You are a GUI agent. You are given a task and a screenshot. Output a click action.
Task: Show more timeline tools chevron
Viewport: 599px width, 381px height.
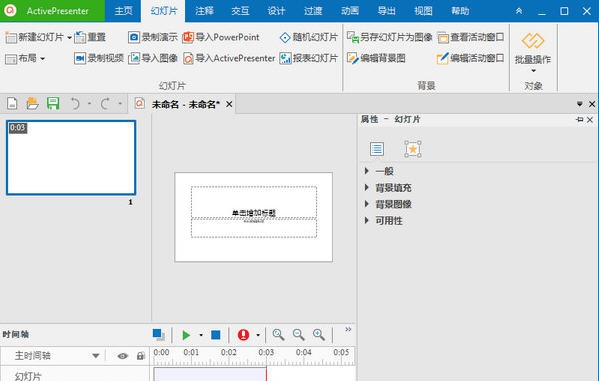pyautogui.click(x=348, y=329)
